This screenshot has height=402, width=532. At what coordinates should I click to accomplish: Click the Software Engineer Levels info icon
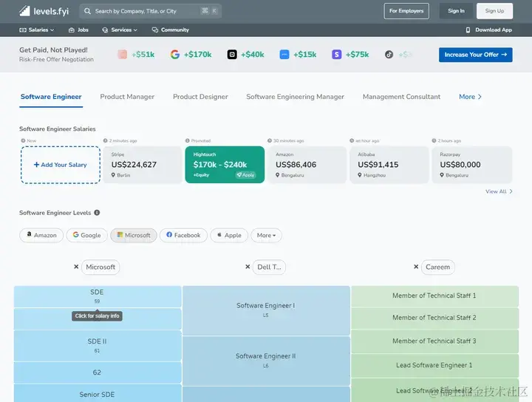click(97, 213)
